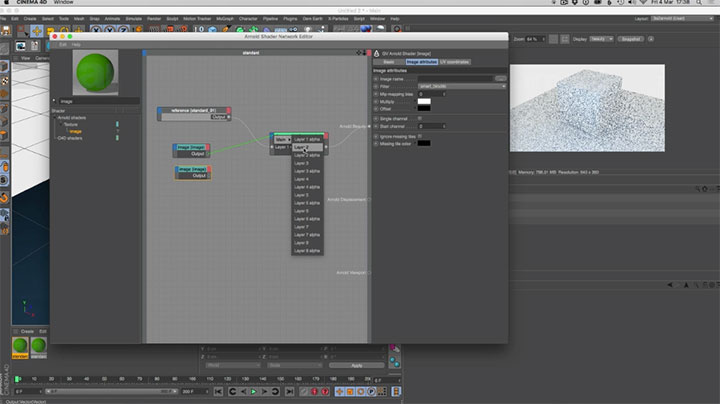Click the Mip-mapping bias value field
The height and width of the screenshot is (404, 720).
pos(432,94)
